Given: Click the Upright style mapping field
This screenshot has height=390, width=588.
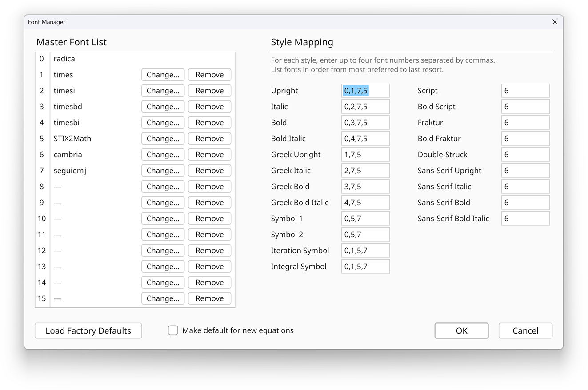Looking at the screenshot, I should click(365, 91).
